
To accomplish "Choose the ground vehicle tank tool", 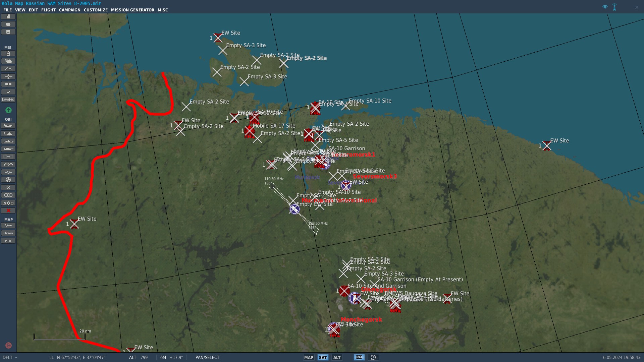I will (x=8, y=149).
